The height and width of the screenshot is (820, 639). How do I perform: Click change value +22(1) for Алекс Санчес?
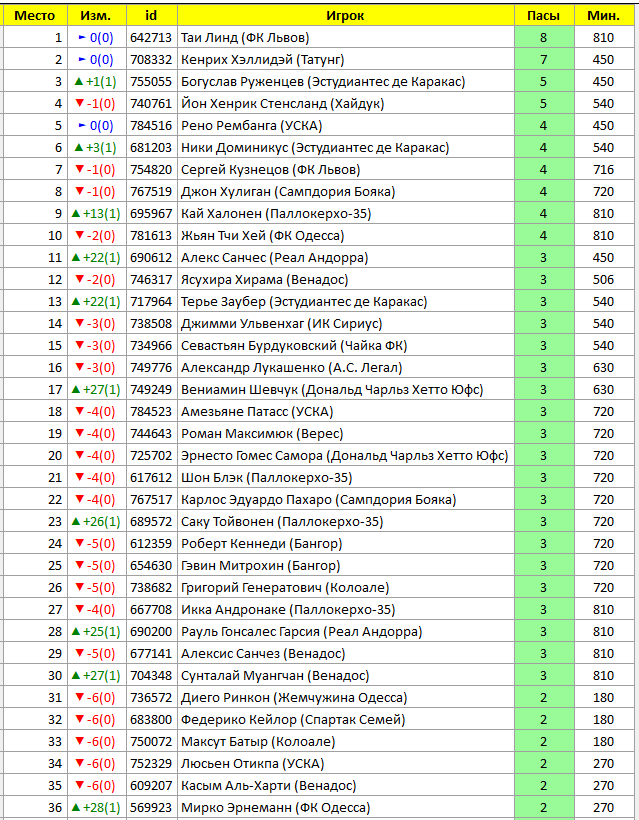[x=101, y=257]
